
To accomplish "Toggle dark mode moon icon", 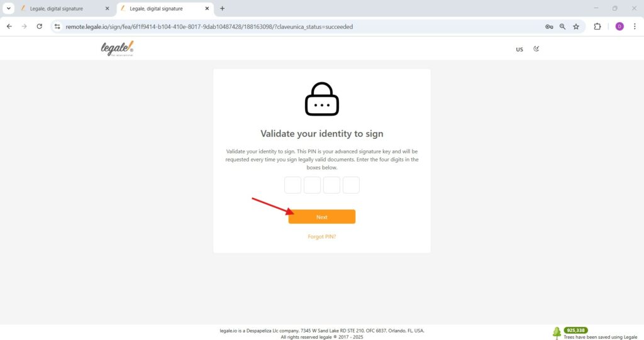I will (536, 49).
